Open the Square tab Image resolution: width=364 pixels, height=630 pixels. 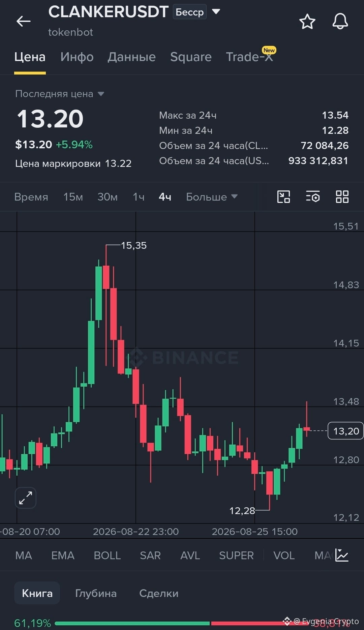click(191, 57)
